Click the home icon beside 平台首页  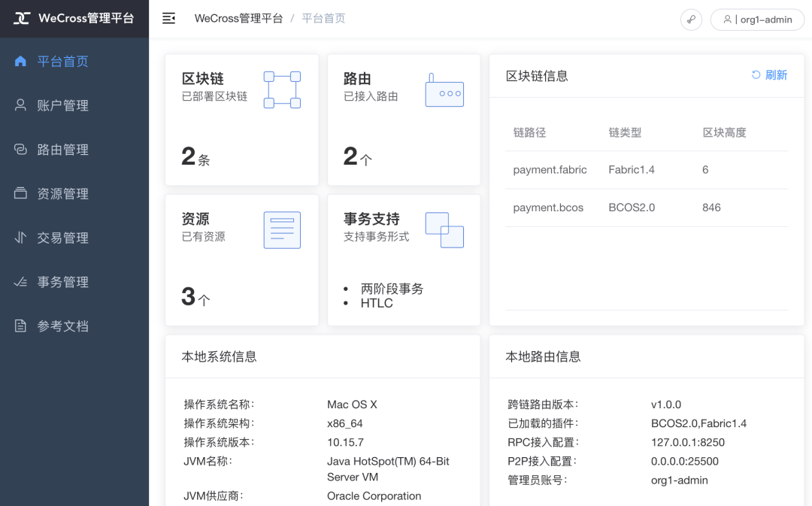(x=20, y=61)
